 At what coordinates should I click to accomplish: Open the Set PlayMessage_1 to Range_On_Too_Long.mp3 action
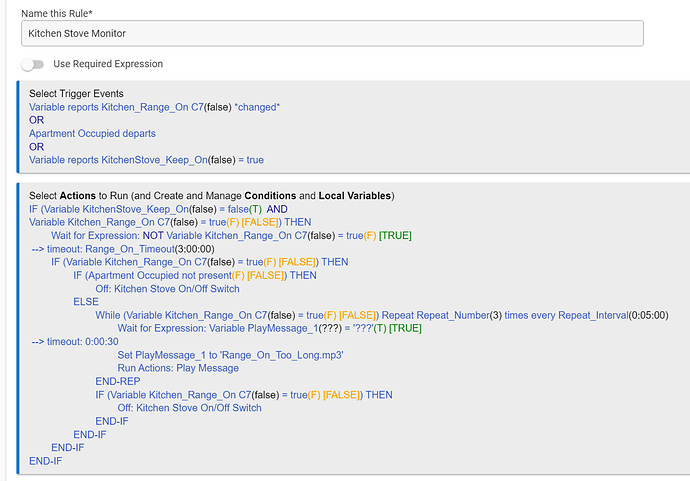pyautogui.click(x=231, y=355)
